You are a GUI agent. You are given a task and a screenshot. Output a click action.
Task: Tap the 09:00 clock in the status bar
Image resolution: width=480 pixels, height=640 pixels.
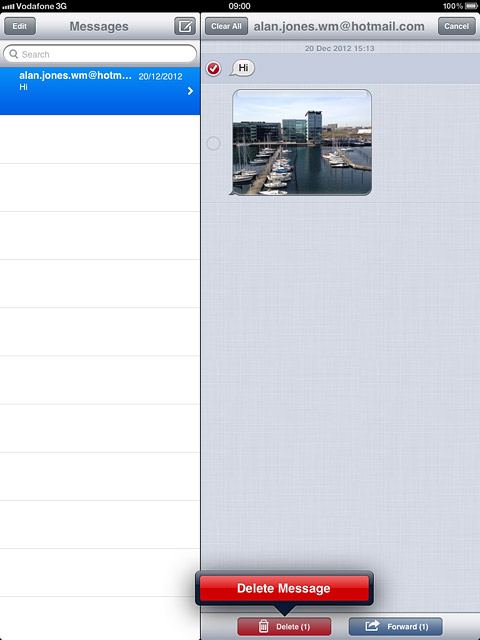point(240,6)
